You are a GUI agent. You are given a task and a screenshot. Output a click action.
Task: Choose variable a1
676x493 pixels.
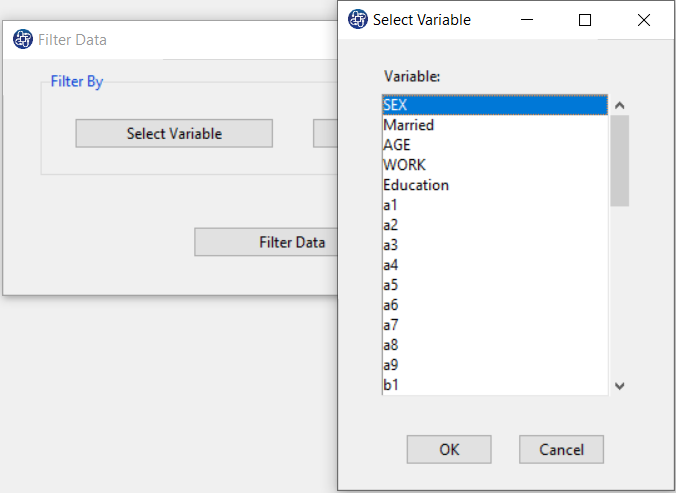495,205
